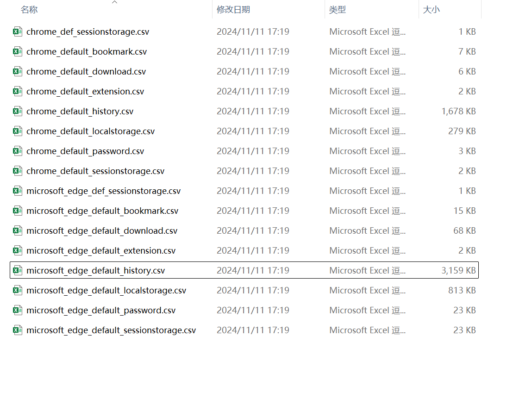Click the 68 KB size value

pos(464,230)
